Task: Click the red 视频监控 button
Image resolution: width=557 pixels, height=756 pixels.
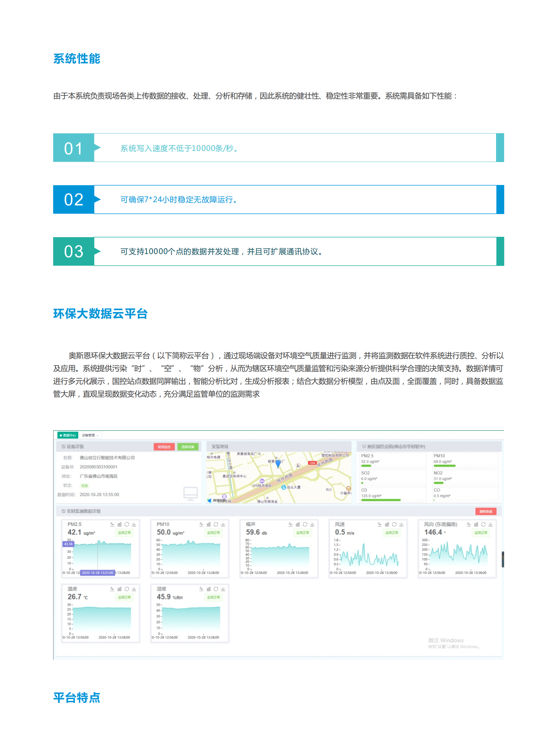Action: pyautogui.click(x=164, y=447)
